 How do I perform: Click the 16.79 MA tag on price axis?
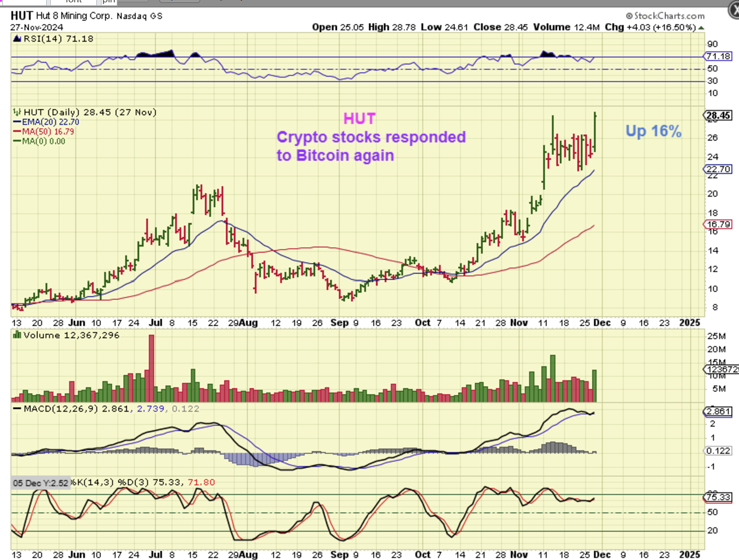718,224
